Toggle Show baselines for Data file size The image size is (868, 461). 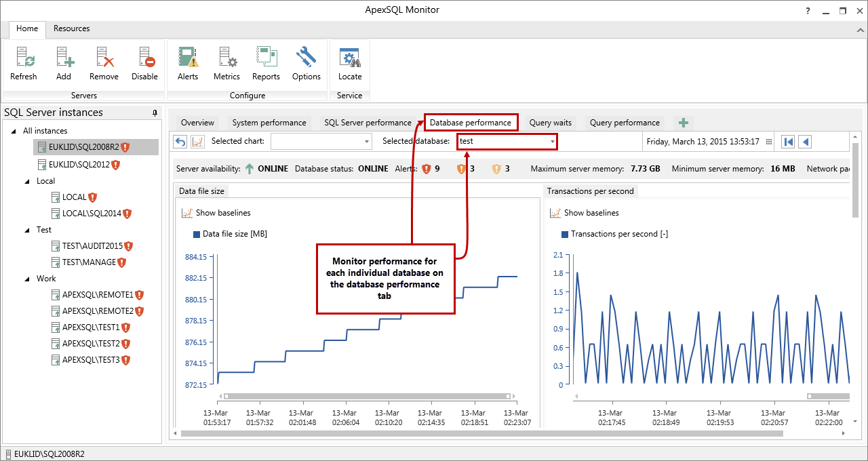pos(216,213)
